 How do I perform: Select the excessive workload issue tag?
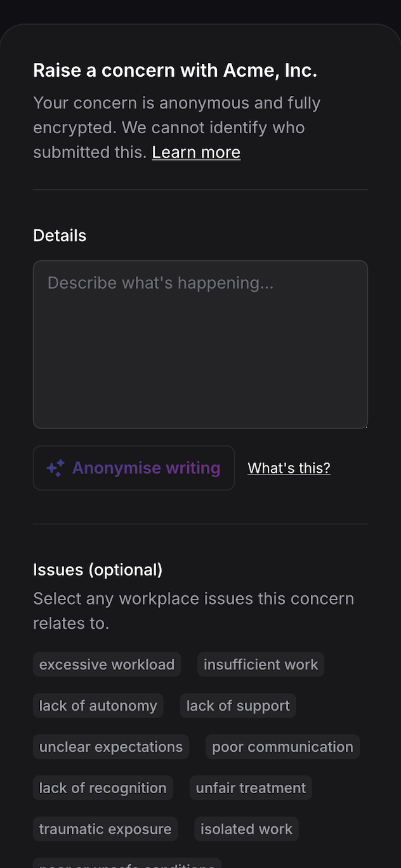107,664
